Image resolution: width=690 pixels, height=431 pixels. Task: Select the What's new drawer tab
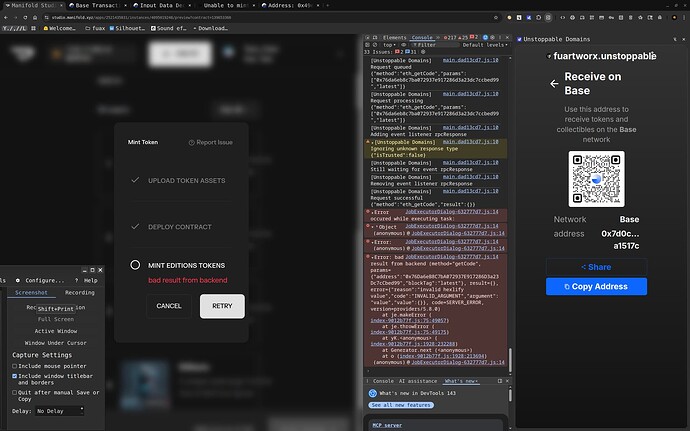(461, 381)
